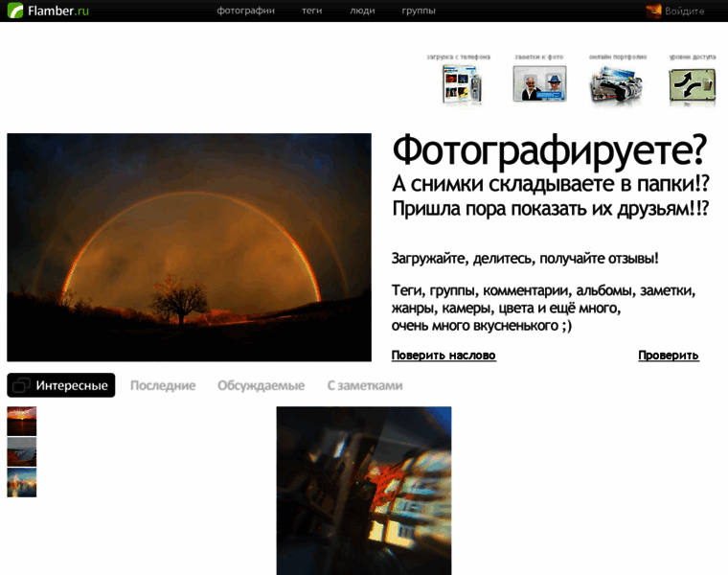
Task: Select the Интересные tab
Action: click(60, 385)
